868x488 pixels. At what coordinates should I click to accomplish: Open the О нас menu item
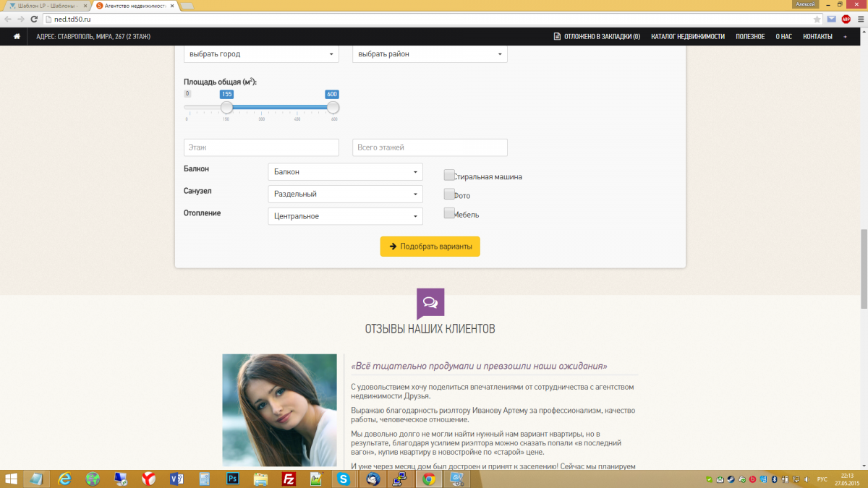point(783,36)
